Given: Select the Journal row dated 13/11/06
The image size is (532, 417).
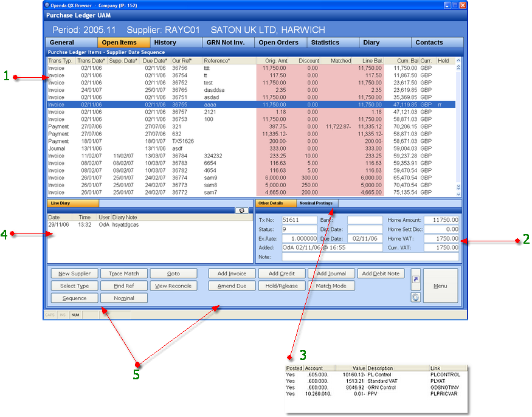Looking at the screenshot, I should (x=251, y=148).
